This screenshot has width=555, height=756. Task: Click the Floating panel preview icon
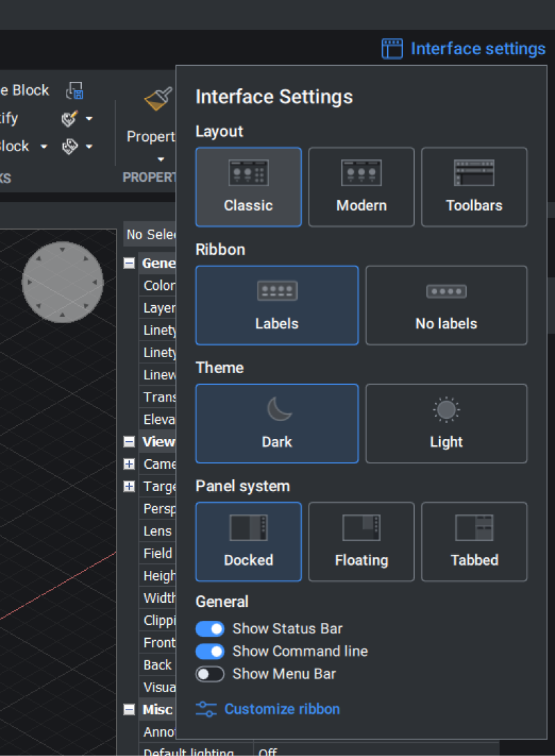(x=361, y=527)
